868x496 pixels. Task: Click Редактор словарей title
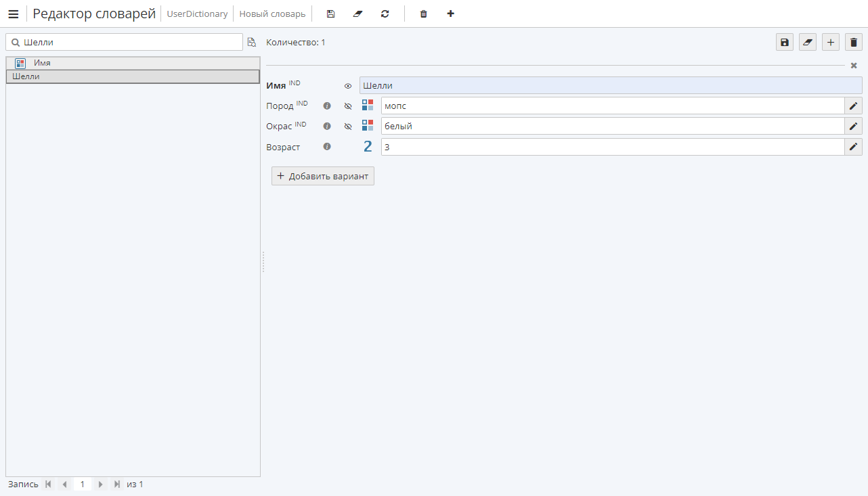95,14
